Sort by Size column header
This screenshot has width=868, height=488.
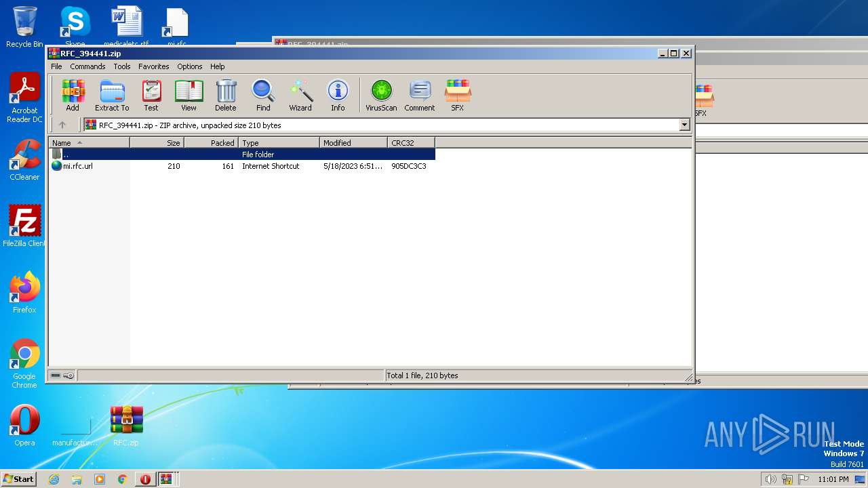click(157, 142)
